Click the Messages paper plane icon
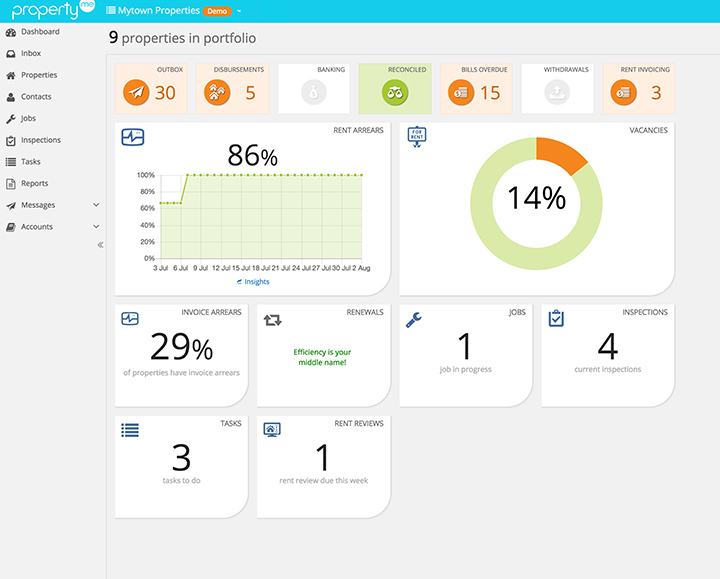 (x=11, y=205)
